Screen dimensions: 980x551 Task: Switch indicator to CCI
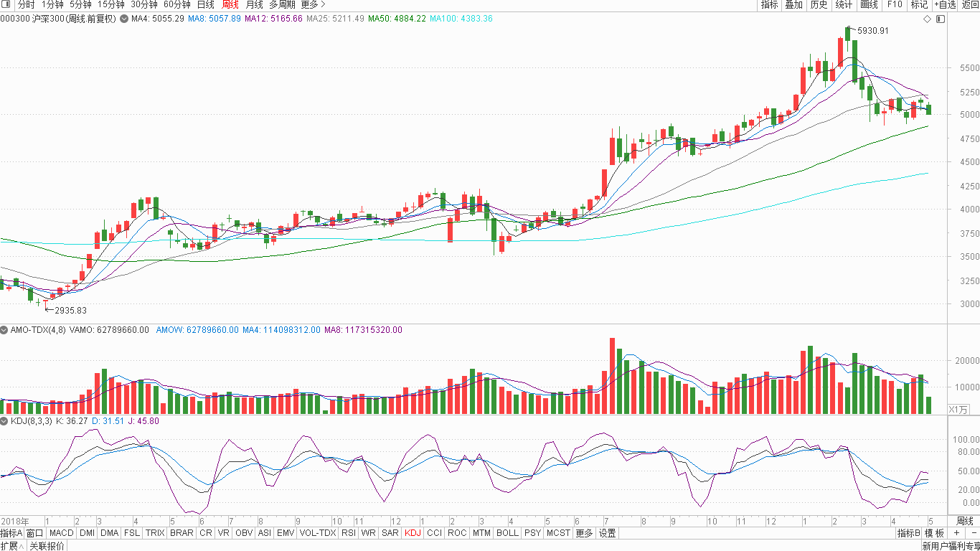[x=434, y=533]
